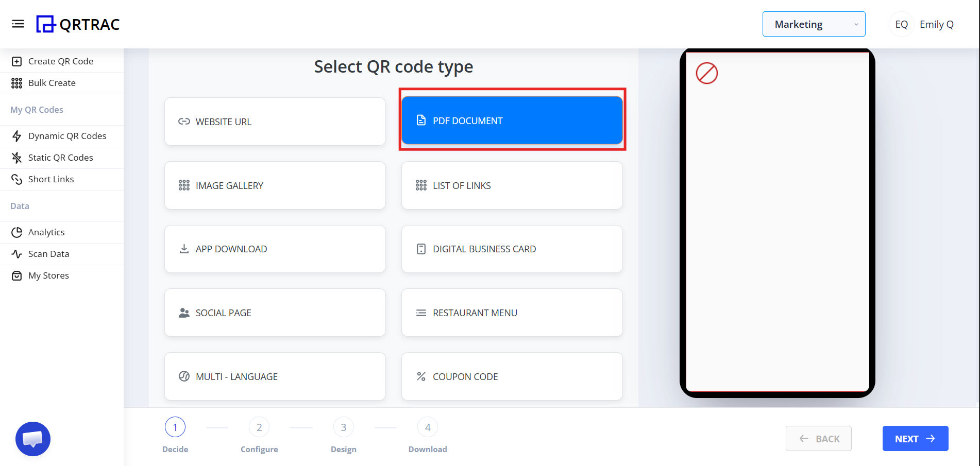Open Analytics via the pie chart icon
Image resolution: width=980 pixels, height=466 pixels.
[x=17, y=232]
